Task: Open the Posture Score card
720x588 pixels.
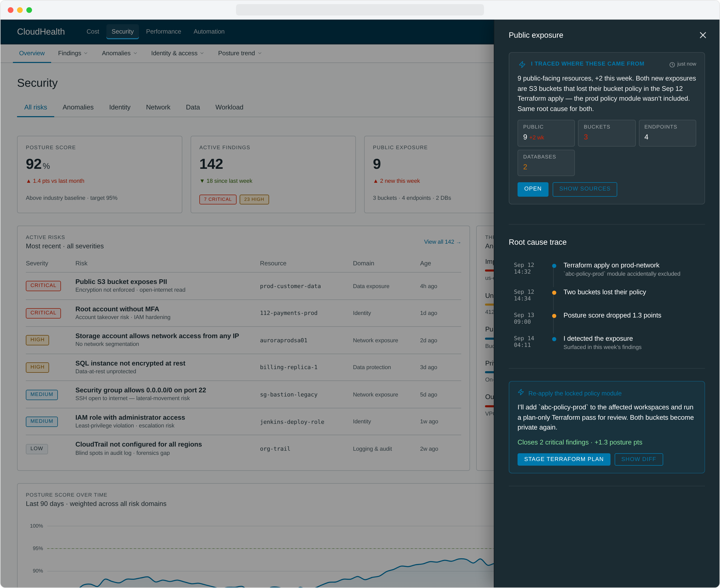Action: [x=100, y=174]
